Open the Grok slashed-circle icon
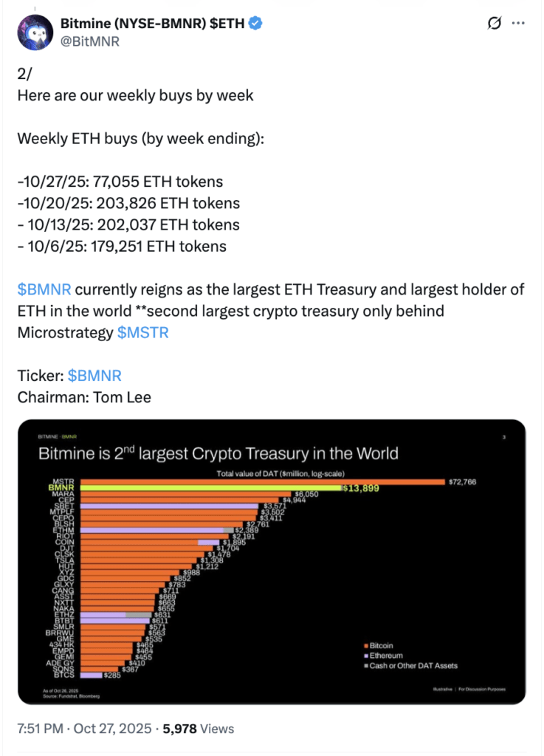 click(x=495, y=24)
